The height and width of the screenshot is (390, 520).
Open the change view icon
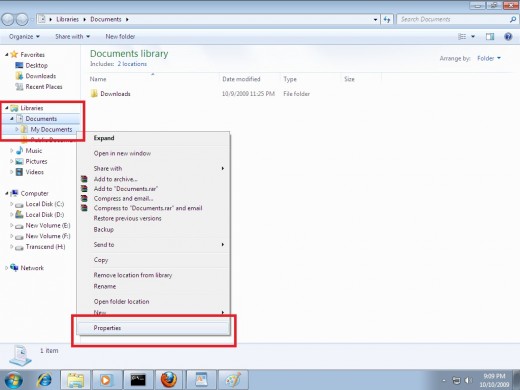coord(462,37)
